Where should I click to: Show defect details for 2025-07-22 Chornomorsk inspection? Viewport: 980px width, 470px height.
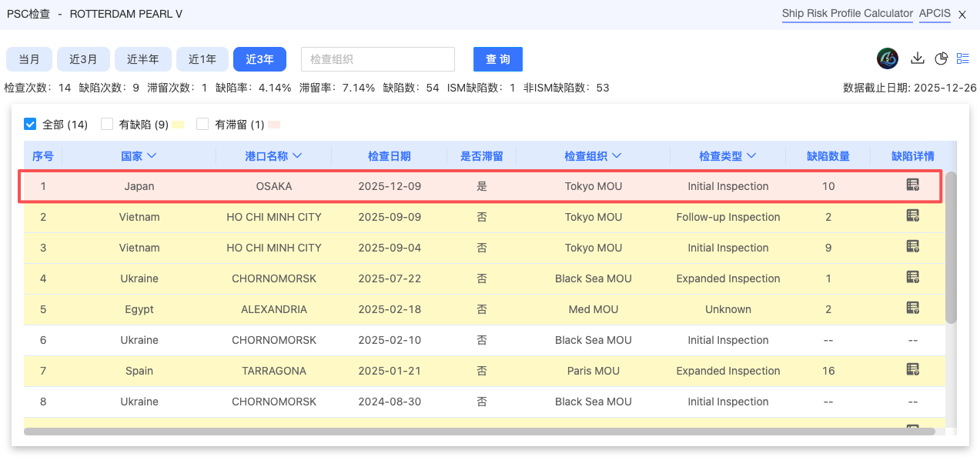point(912,278)
